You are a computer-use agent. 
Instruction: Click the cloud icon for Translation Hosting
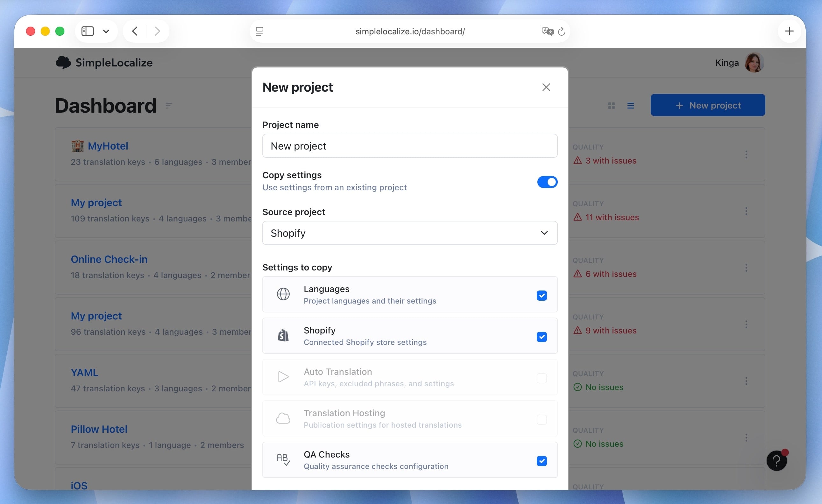coord(283,418)
